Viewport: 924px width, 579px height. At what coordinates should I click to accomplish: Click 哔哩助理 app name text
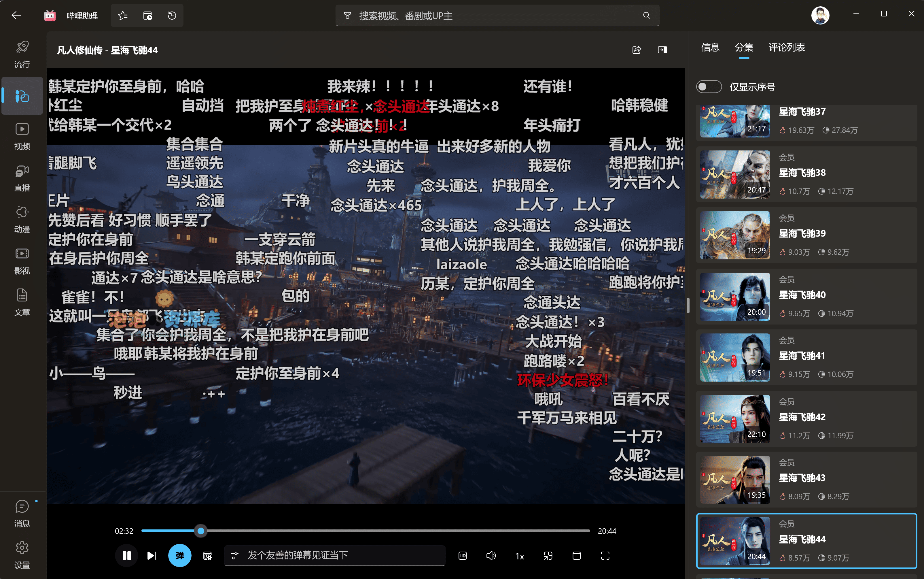82,16
